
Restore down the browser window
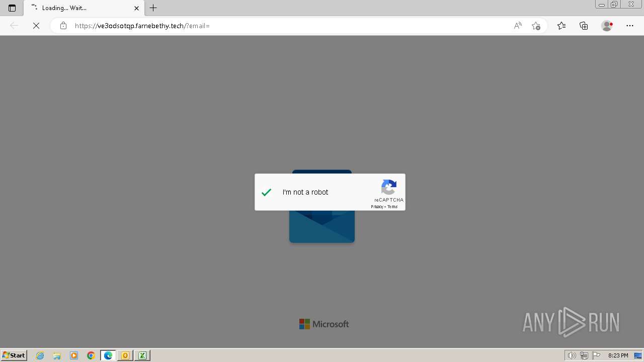pos(614,4)
